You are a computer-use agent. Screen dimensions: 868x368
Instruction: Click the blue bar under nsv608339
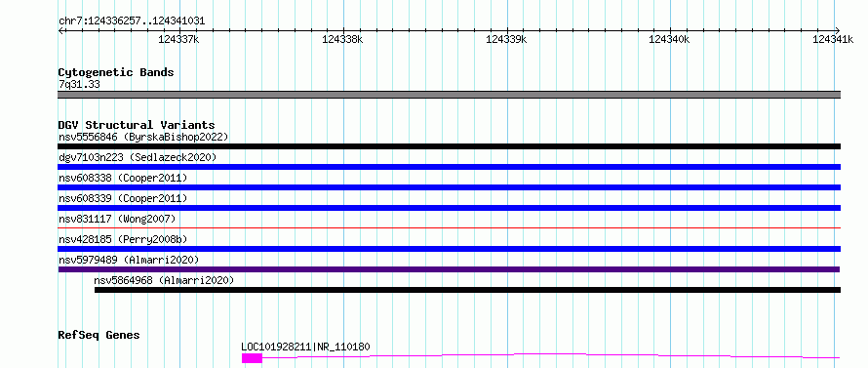point(450,208)
